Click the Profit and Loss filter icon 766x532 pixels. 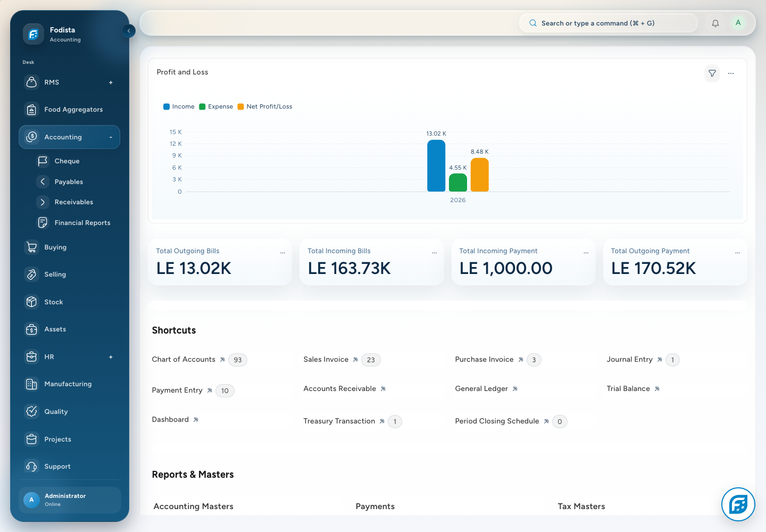[712, 73]
